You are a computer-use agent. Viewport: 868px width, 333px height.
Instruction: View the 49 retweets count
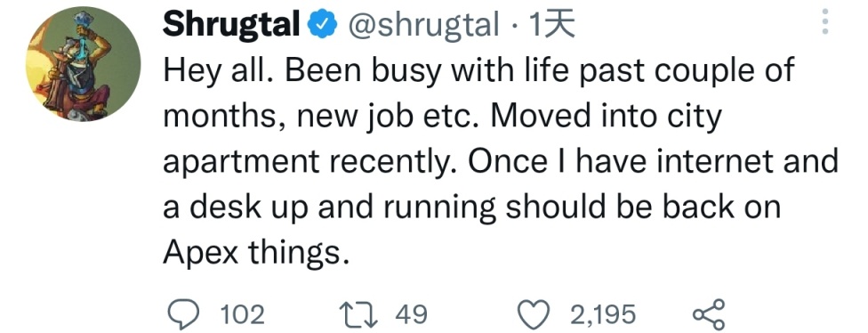click(x=411, y=314)
